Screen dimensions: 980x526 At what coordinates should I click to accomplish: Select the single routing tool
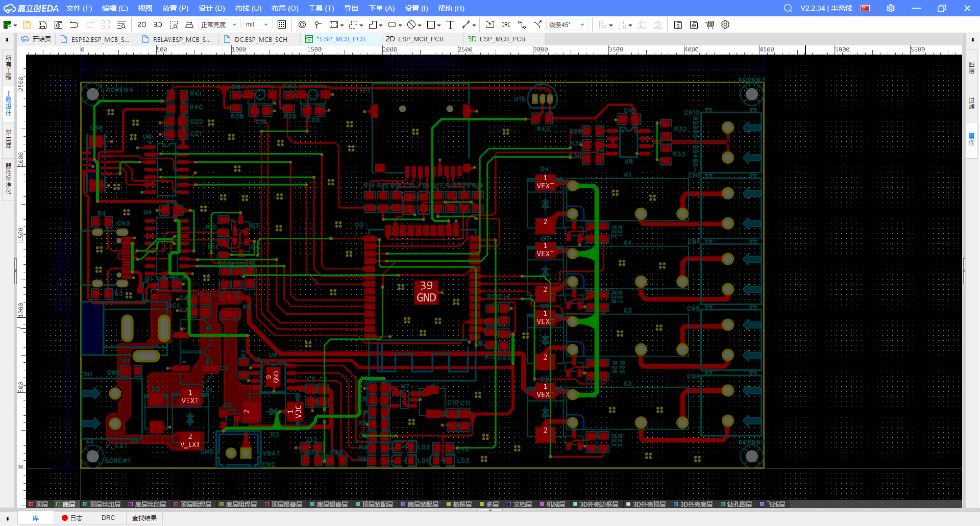[522, 24]
